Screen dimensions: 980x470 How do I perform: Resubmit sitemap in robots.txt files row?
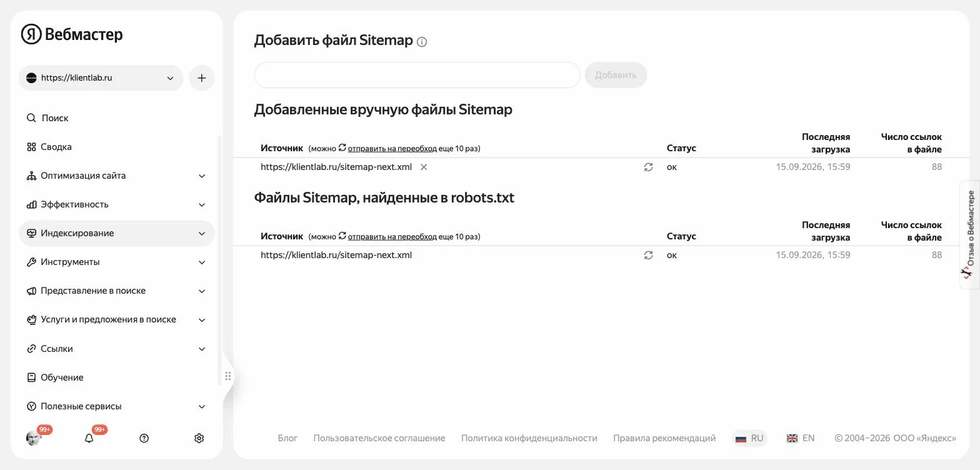point(649,255)
